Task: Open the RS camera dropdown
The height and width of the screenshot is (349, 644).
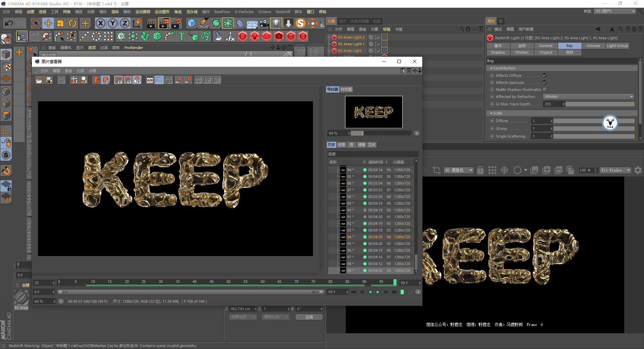Action: tap(459, 170)
